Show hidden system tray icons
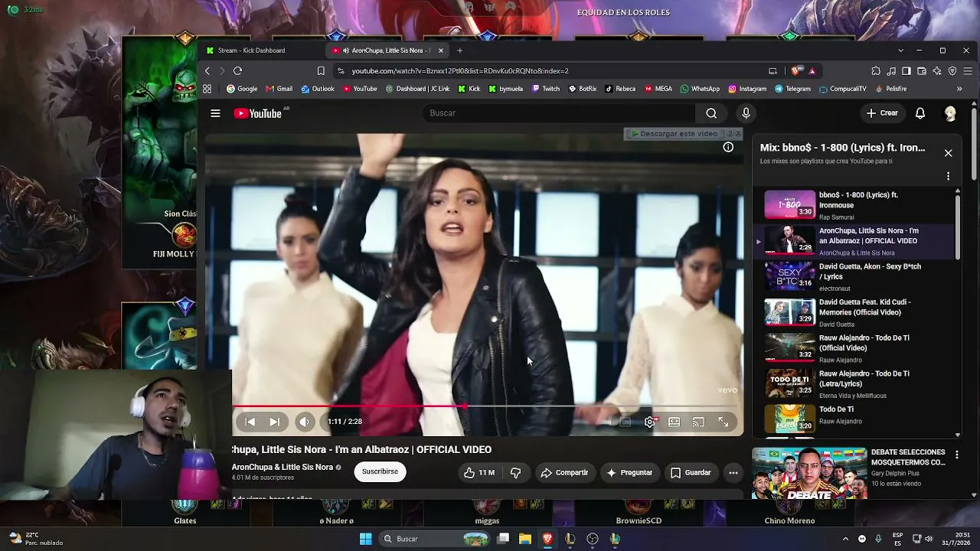 click(x=845, y=539)
